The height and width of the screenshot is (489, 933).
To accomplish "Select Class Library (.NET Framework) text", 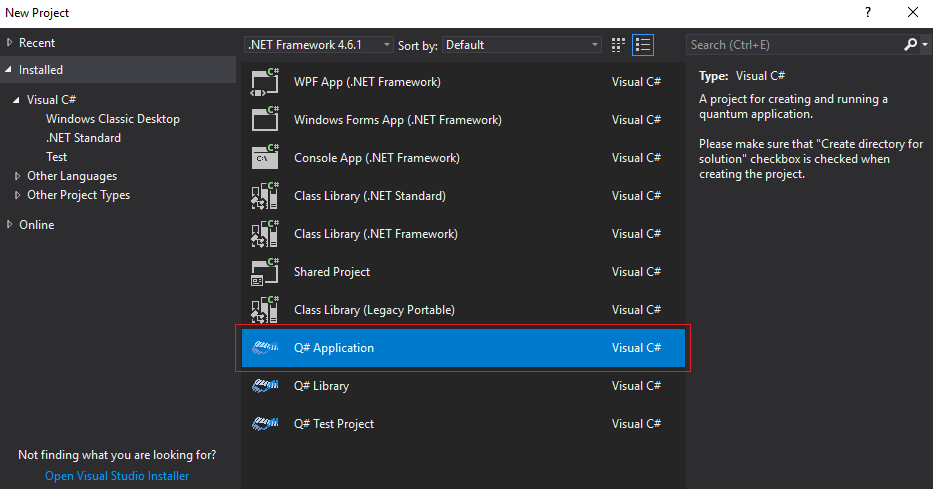I will tap(376, 234).
